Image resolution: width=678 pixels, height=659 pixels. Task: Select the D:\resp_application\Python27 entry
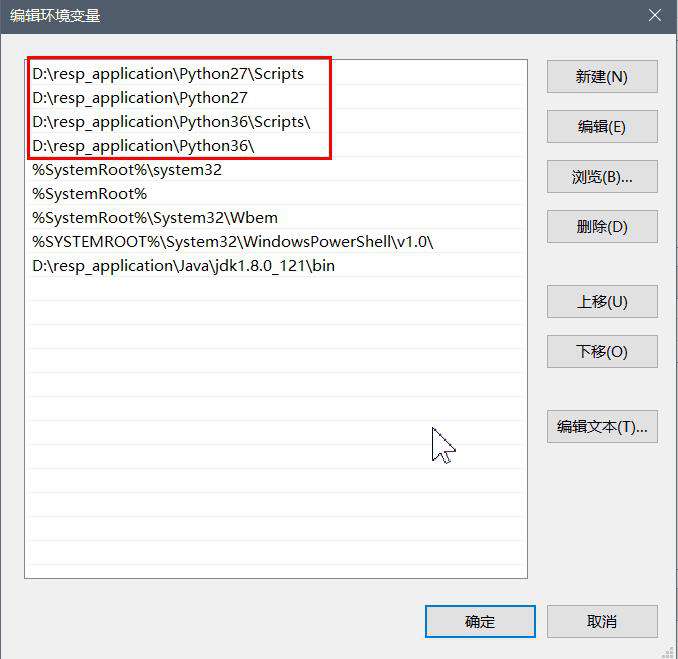point(276,98)
